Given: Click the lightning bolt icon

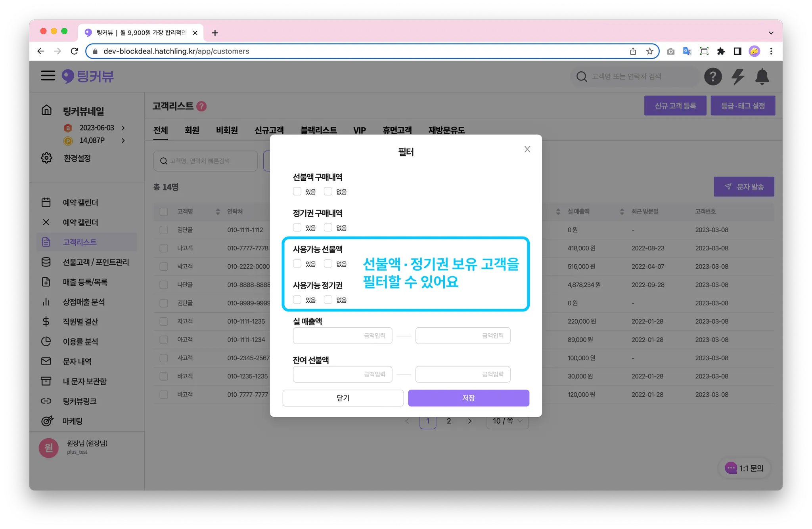Looking at the screenshot, I should 737,76.
